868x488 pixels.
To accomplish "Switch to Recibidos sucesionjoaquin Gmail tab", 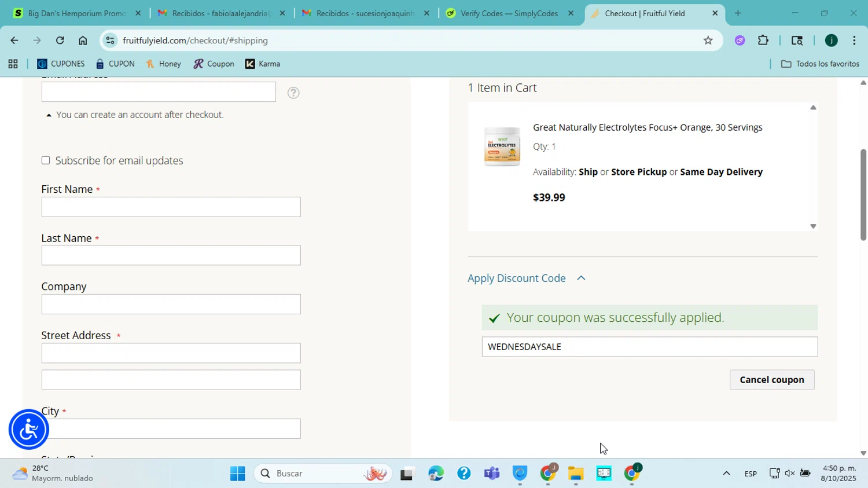I will pyautogui.click(x=365, y=13).
